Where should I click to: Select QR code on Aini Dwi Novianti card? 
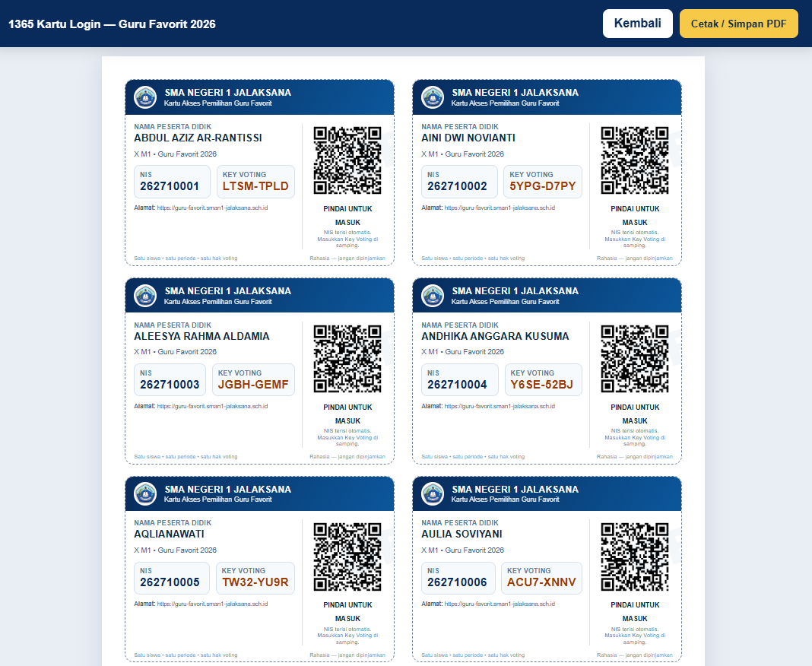635,160
